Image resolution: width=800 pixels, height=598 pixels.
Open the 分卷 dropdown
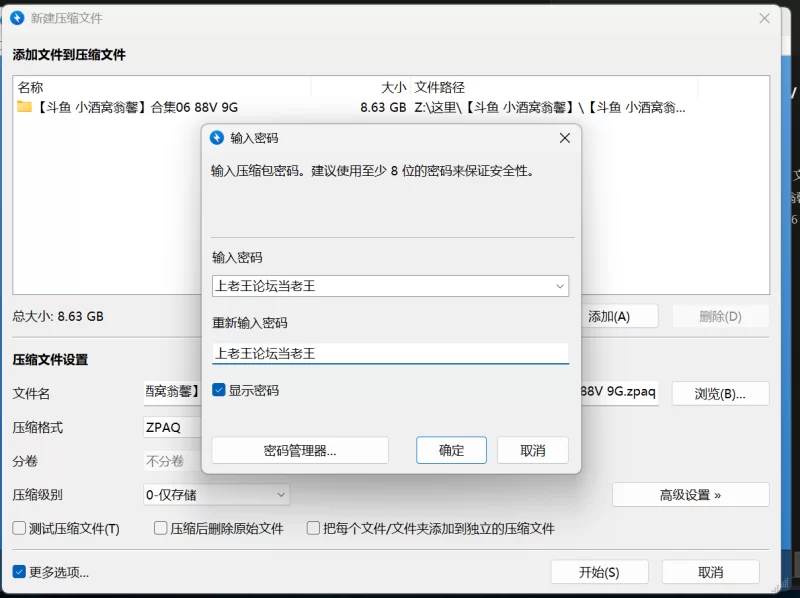coord(172,461)
